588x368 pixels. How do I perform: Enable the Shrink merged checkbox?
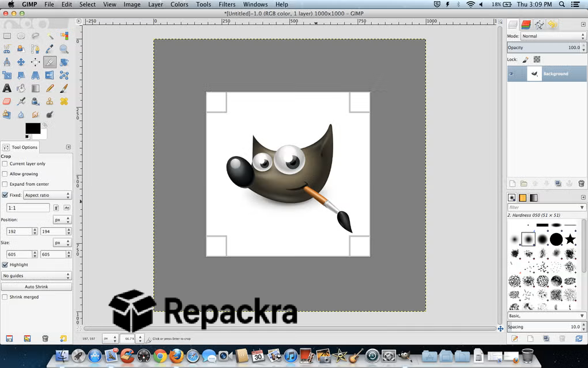[x=5, y=297]
